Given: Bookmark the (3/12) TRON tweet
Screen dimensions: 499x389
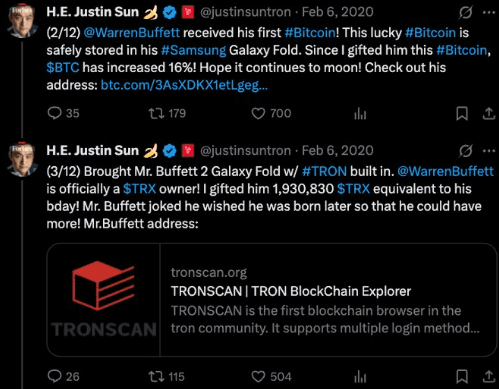Looking at the screenshot, I should (462, 377).
